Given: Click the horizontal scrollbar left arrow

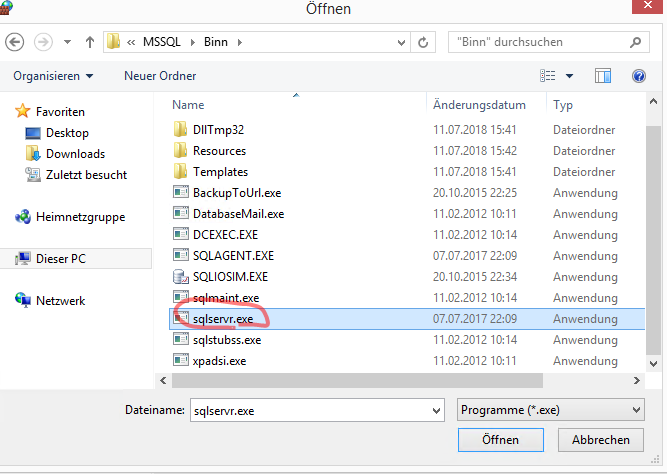Looking at the screenshot, I should (163, 380).
